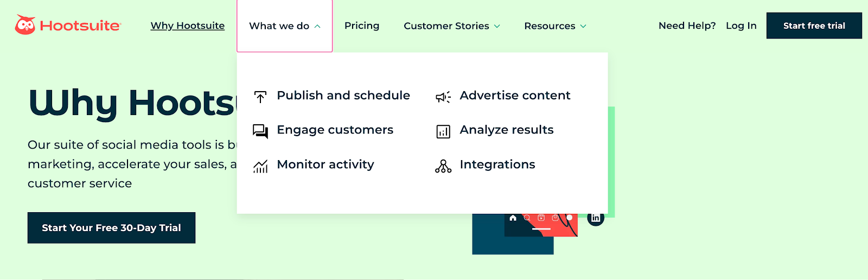The image size is (868, 280).
Task: Click the Hootsuite wordmark text
Action: (80, 26)
